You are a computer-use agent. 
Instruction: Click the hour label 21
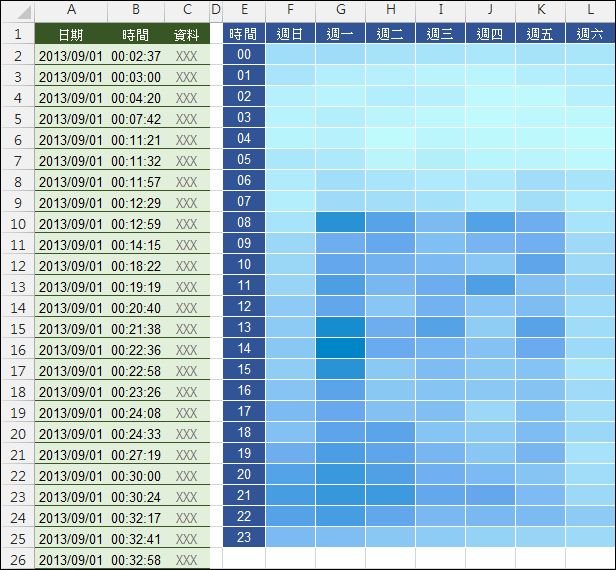[x=244, y=495]
